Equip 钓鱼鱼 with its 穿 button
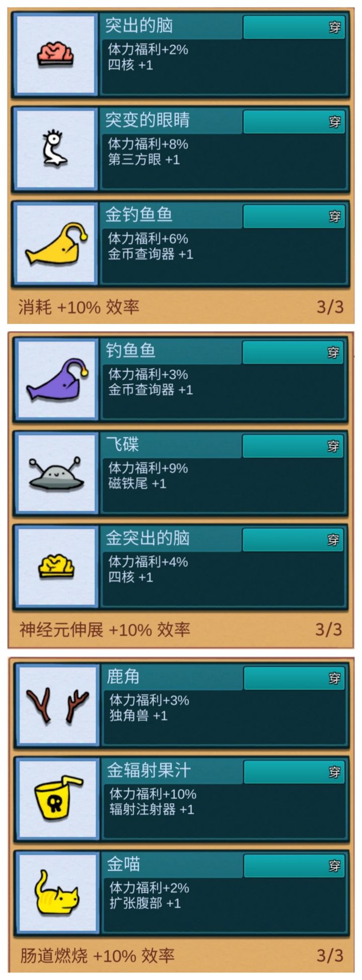This screenshot has height=980, width=362. pyautogui.click(x=293, y=352)
